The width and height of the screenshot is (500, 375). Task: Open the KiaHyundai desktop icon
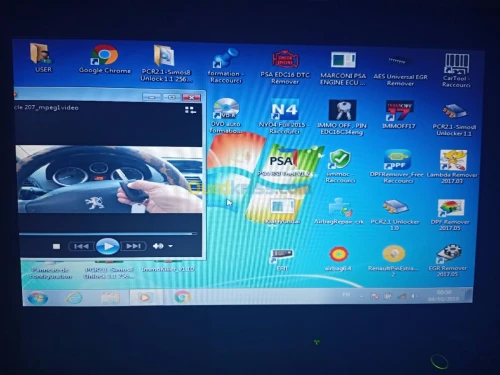click(x=282, y=207)
